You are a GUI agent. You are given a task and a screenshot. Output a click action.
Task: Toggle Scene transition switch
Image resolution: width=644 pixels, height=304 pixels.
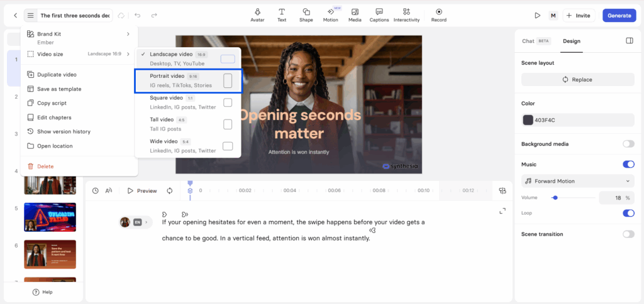628,234
